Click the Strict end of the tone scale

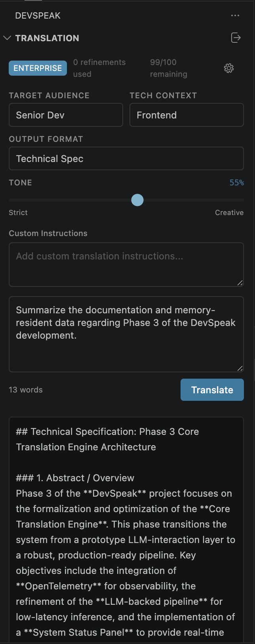pyautogui.click(x=18, y=213)
